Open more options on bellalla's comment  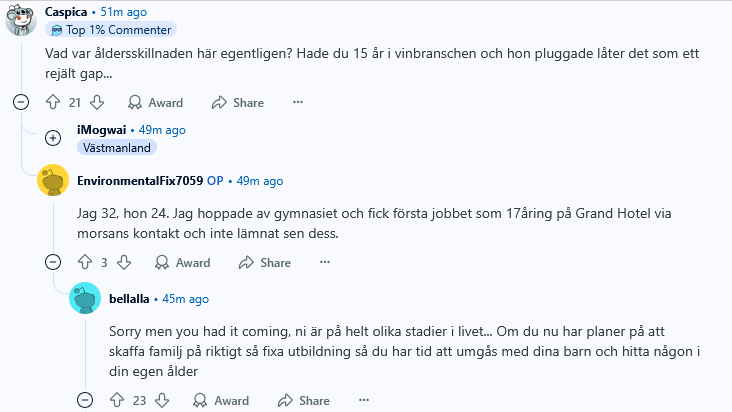(364, 400)
